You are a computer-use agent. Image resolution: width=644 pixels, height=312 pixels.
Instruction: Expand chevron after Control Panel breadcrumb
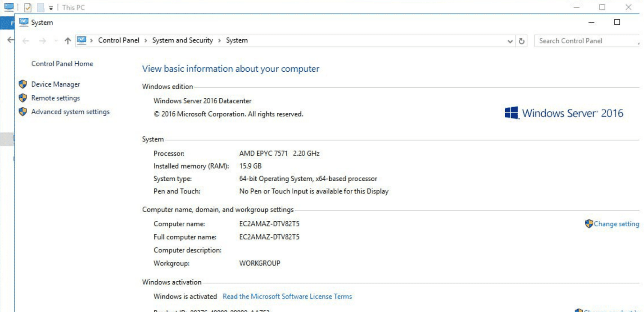[x=146, y=40]
